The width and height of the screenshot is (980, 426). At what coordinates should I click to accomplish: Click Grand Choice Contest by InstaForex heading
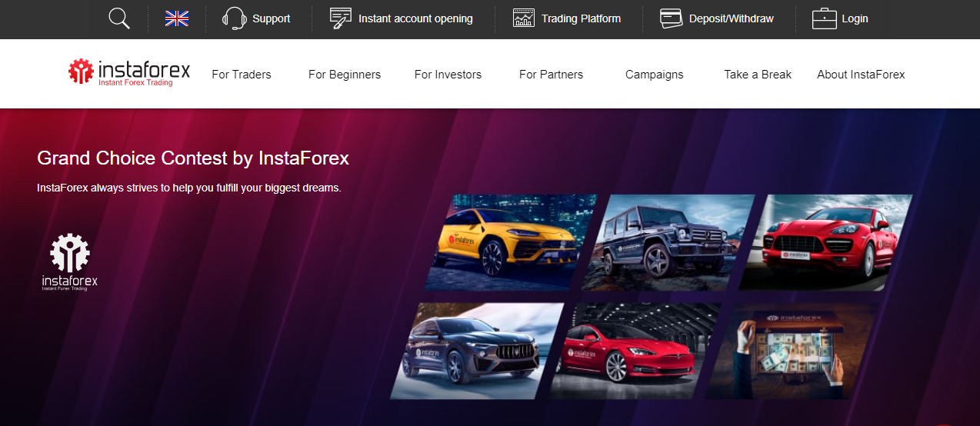click(193, 158)
